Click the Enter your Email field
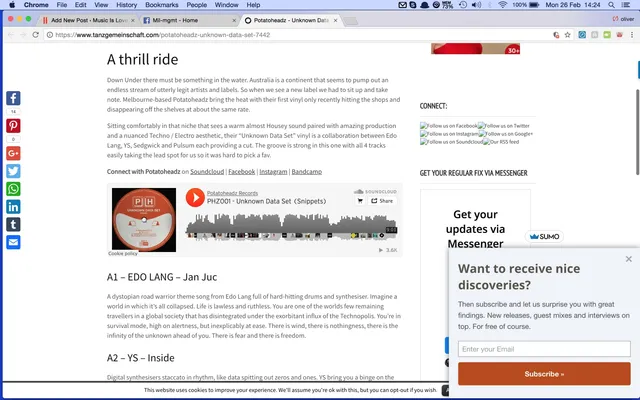Viewport: 640px width, 400px height. pyautogui.click(x=544, y=349)
